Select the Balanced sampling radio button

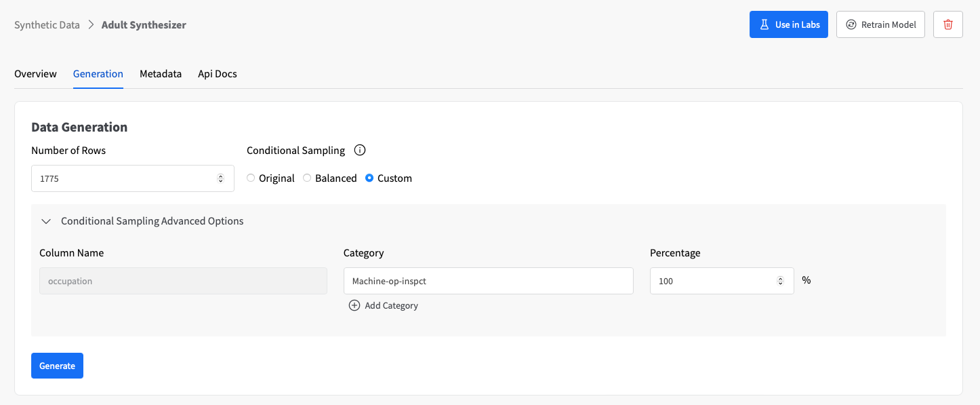coord(307,178)
